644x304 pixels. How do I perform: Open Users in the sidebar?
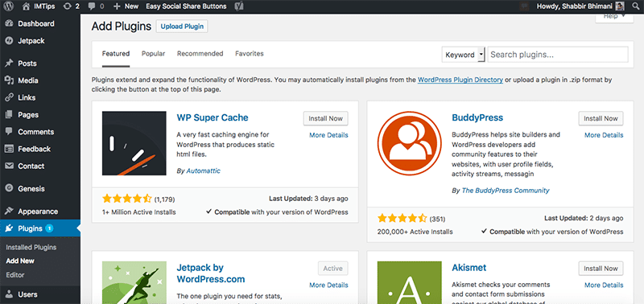pos(40,294)
